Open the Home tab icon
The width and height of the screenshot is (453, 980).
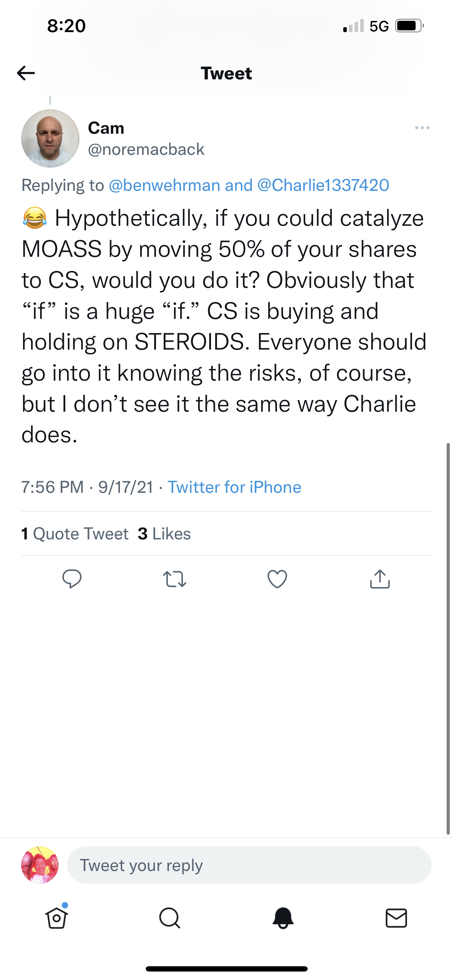[57, 918]
